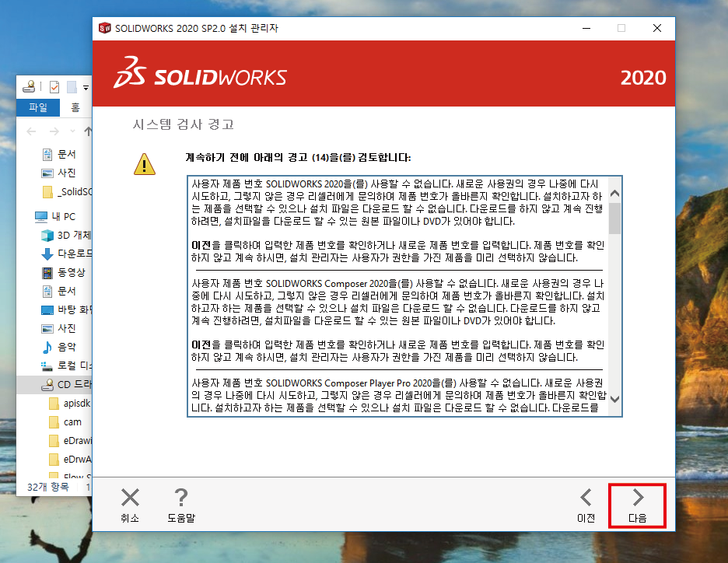
Task: Click the drive icon in Explorer title bar
Action: 29,86
